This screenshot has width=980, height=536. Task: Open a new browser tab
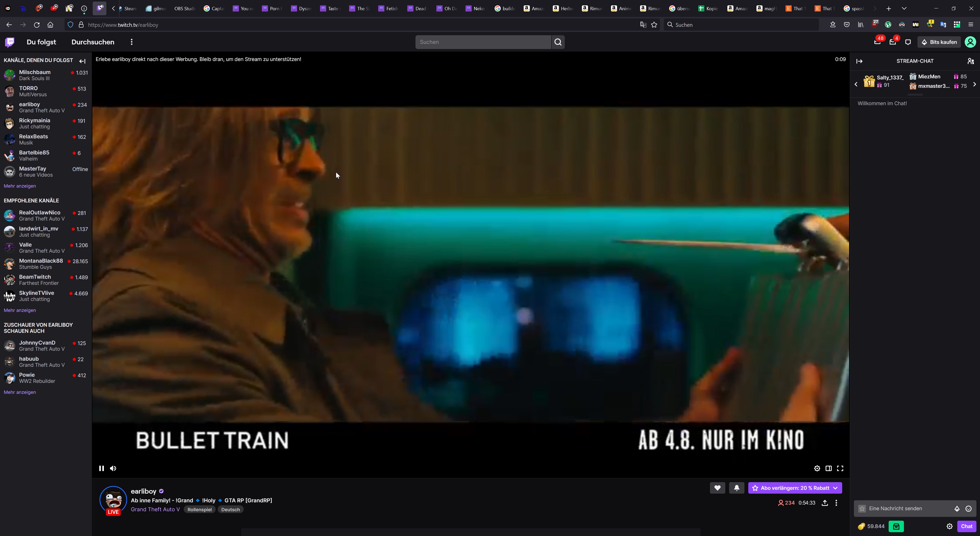(x=889, y=8)
